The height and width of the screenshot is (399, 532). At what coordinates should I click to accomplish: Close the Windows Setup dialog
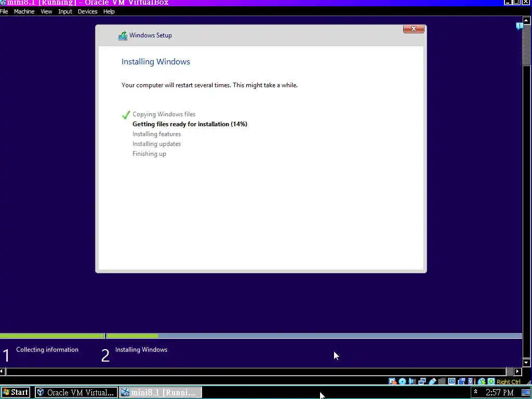414,29
